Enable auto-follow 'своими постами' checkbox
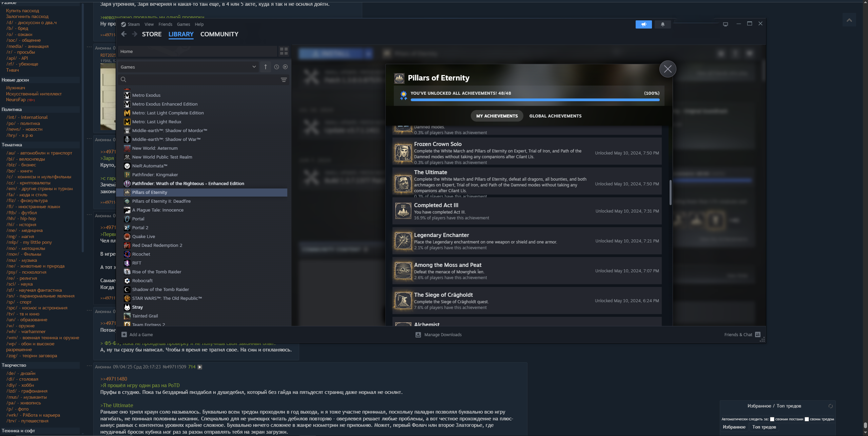868x436 pixels. pyautogui.click(x=772, y=419)
